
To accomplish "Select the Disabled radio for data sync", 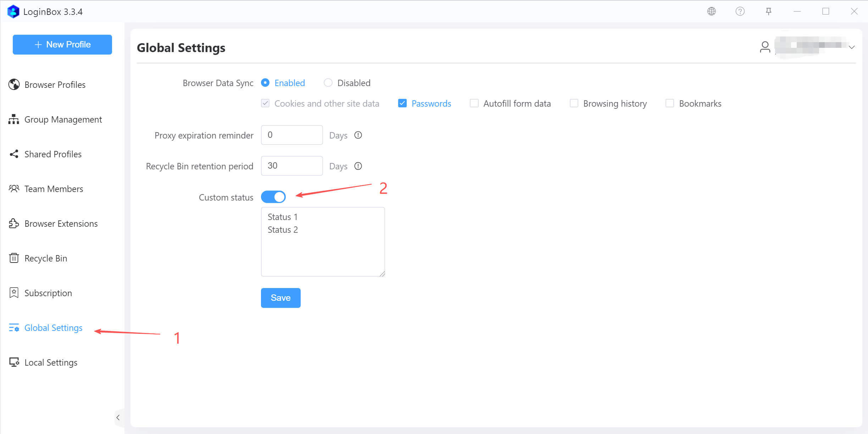I will click(328, 83).
